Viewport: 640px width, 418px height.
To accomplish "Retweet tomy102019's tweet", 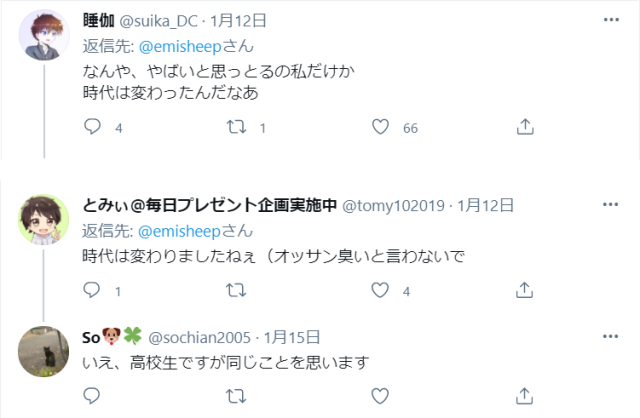I will click(x=238, y=291).
